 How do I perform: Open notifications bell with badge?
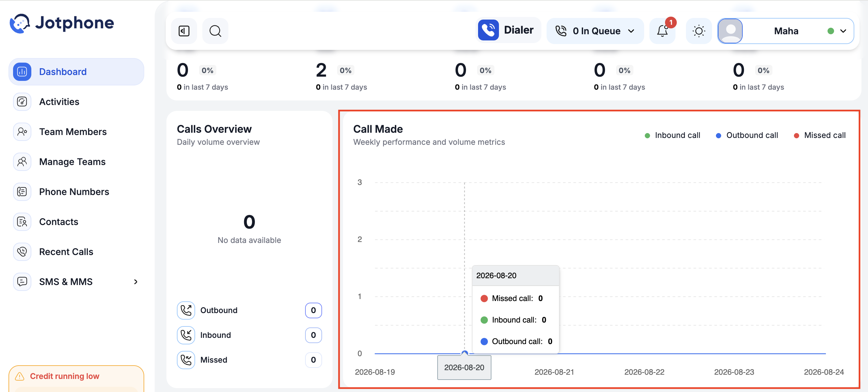663,31
